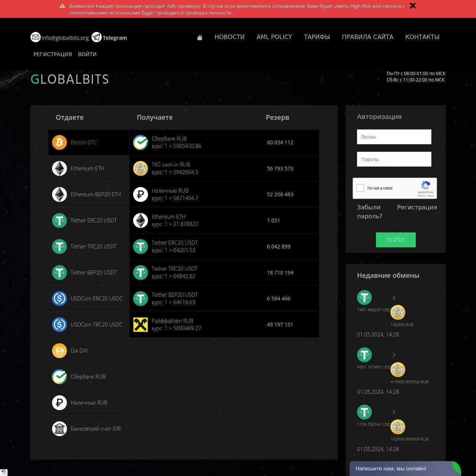Follow the Забыли пароль? link
The height and width of the screenshot is (476, 476).
pyautogui.click(x=370, y=212)
